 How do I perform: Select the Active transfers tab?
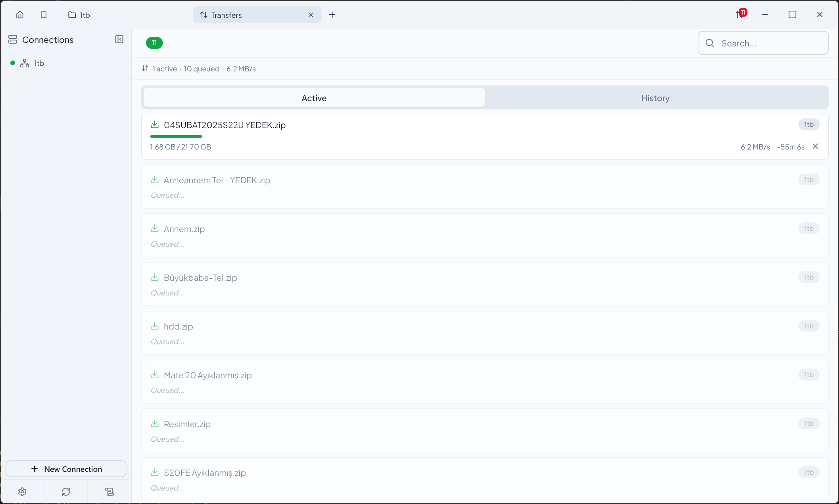[313, 98]
